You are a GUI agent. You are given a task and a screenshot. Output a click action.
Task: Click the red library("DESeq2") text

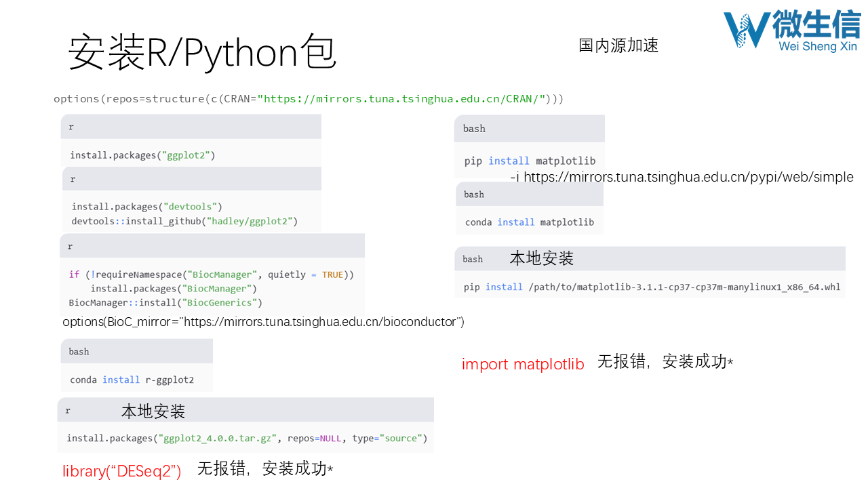point(122,472)
